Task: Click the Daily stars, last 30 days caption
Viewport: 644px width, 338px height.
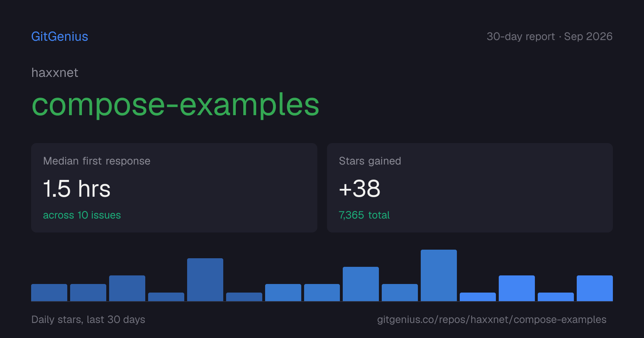Action: click(88, 319)
